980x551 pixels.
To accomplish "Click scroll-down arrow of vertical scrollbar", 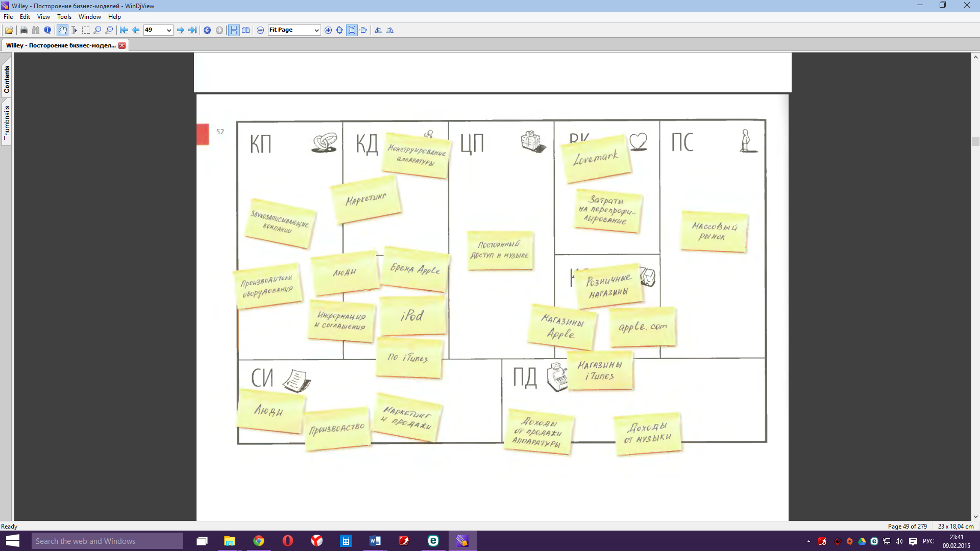I will (975, 516).
